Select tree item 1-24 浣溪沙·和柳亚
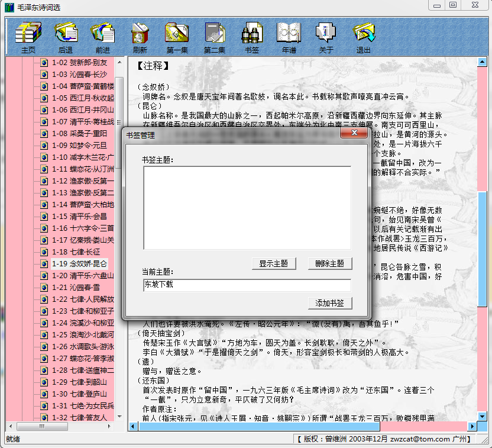 [x=83, y=323]
